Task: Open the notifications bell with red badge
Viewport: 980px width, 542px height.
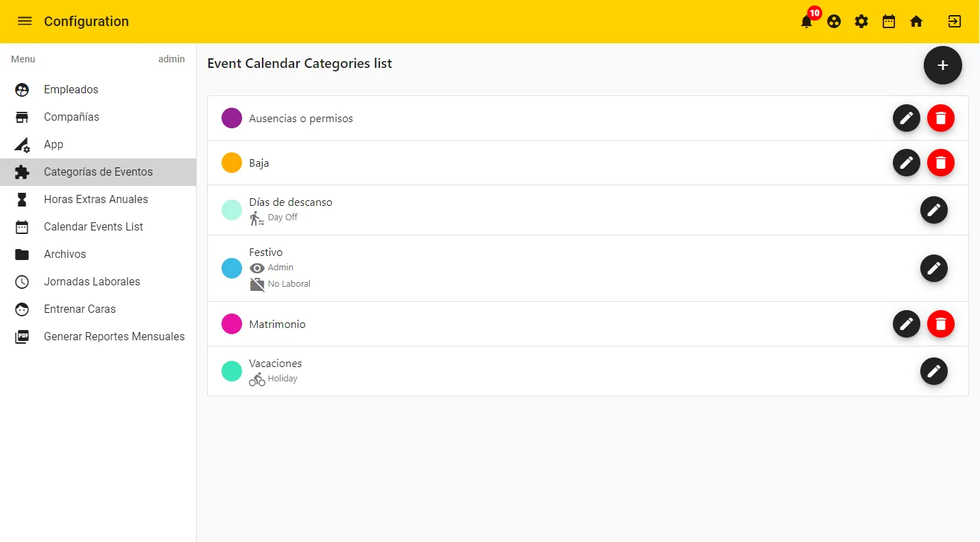Action: click(806, 21)
